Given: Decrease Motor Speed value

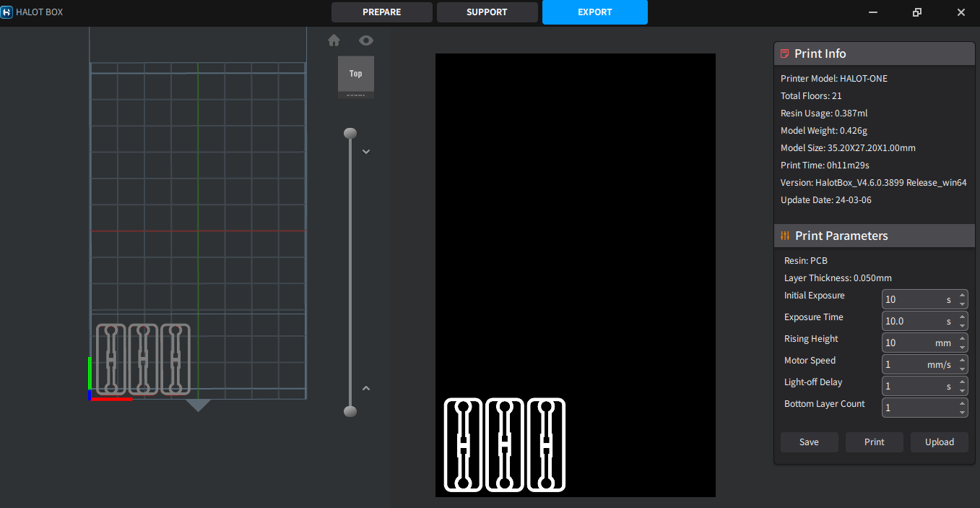Looking at the screenshot, I should click(x=963, y=369).
